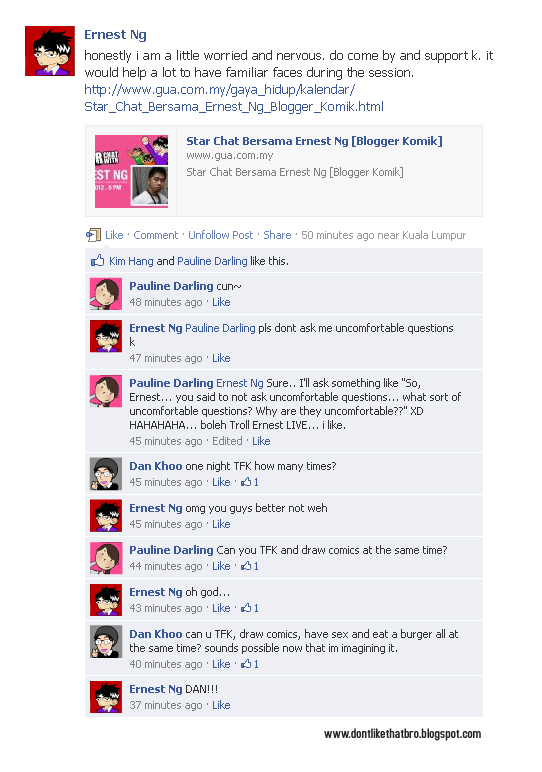Open the Star Chat link preview thumbnail
This screenshot has width=542, height=772.
pos(131,171)
